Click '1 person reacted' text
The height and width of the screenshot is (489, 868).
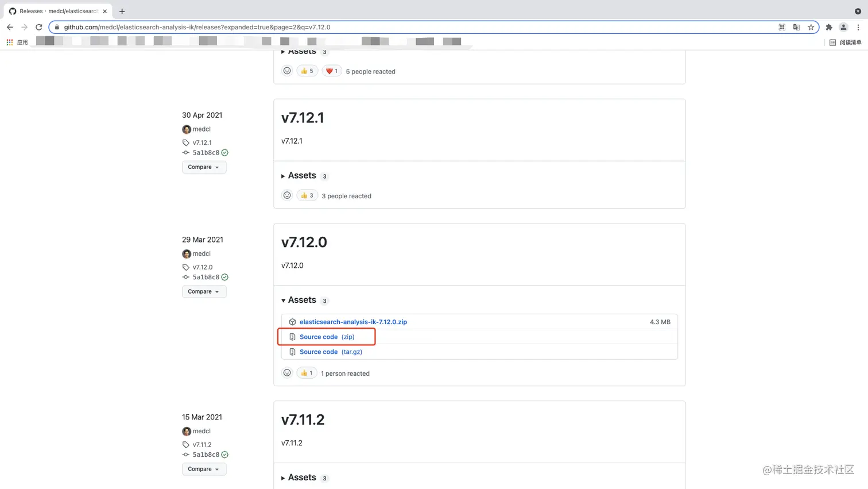coord(345,374)
